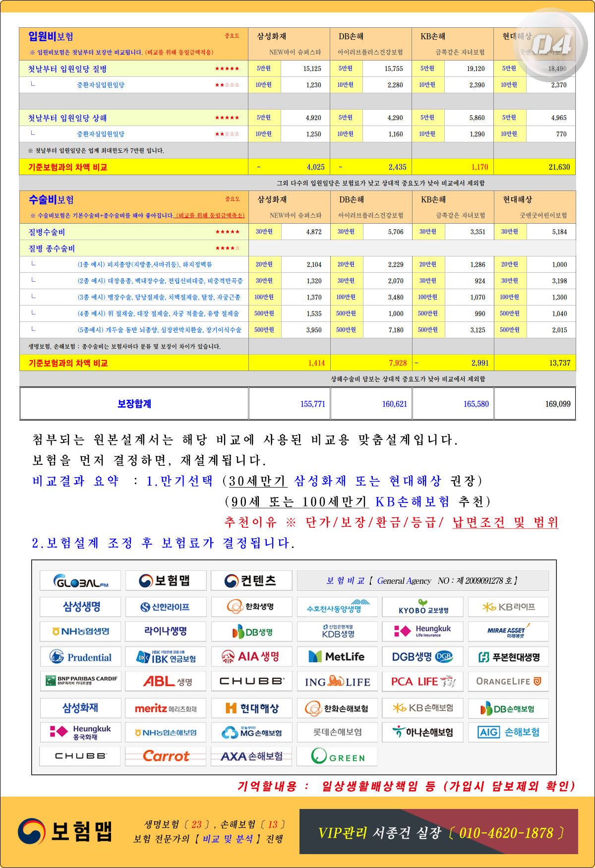Select the underlined '30세만기' text
Viewport: 595px width, 868px height.
[x=257, y=481]
